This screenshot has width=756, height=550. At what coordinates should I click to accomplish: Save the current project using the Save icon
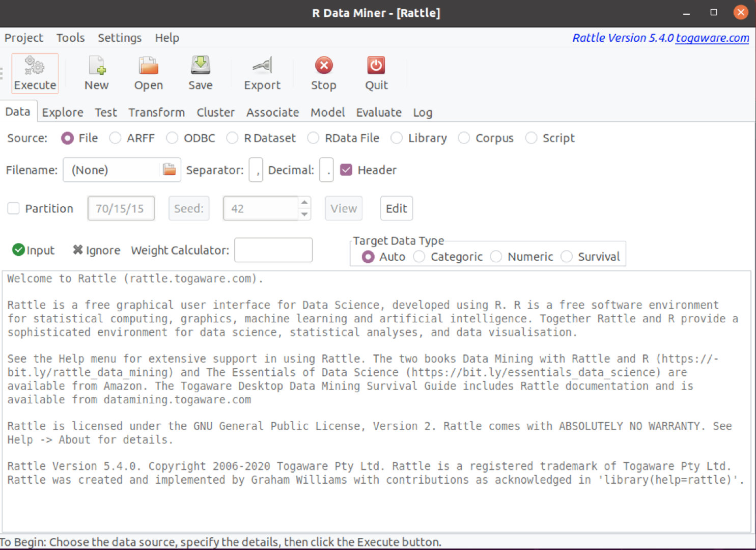point(200,73)
